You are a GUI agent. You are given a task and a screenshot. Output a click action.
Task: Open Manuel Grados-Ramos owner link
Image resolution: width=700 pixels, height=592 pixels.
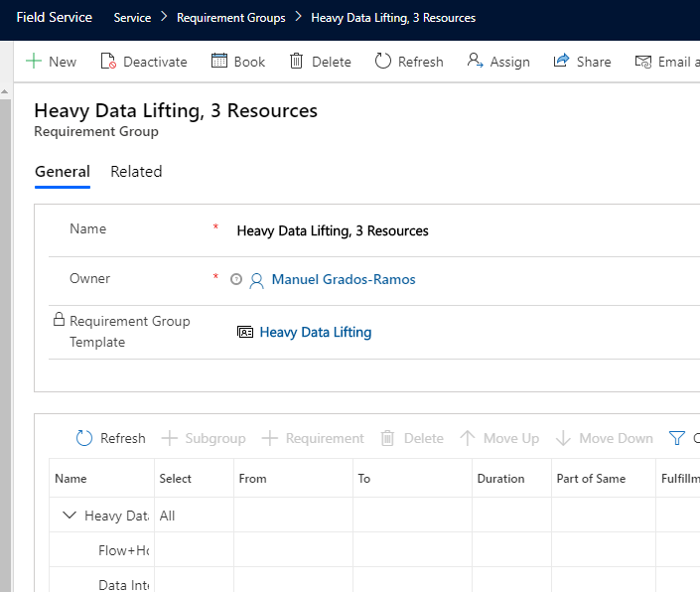pyautogui.click(x=344, y=279)
